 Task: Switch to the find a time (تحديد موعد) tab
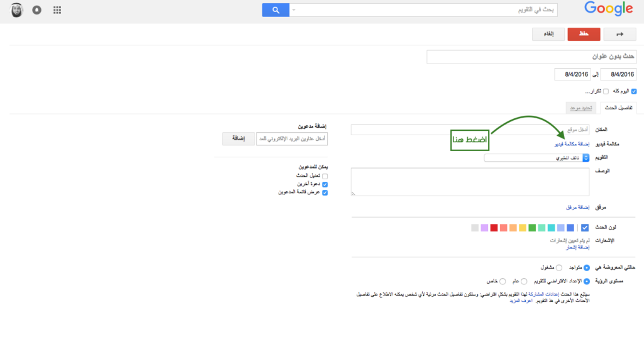[580, 108]
